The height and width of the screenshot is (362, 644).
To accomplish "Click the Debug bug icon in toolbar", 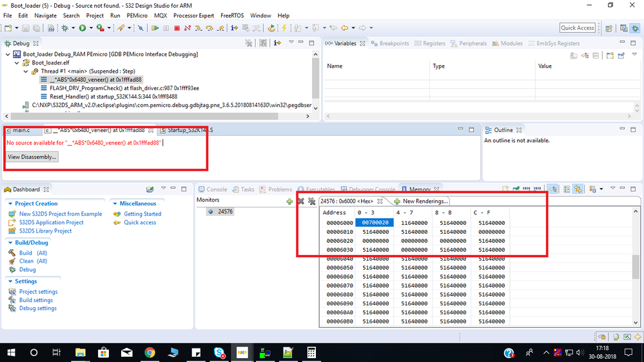I will (x=65, y=28).
